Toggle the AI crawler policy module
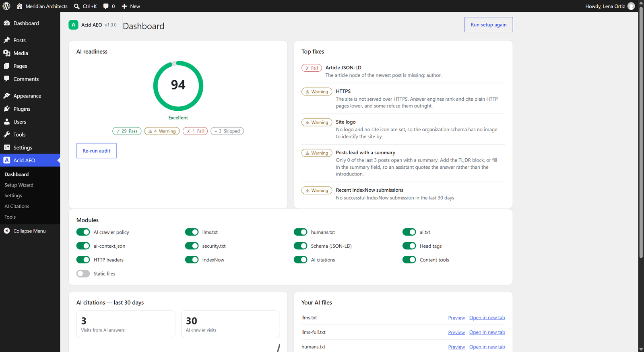Viewport: 644px width, 352px height. [x=83, y=232]
